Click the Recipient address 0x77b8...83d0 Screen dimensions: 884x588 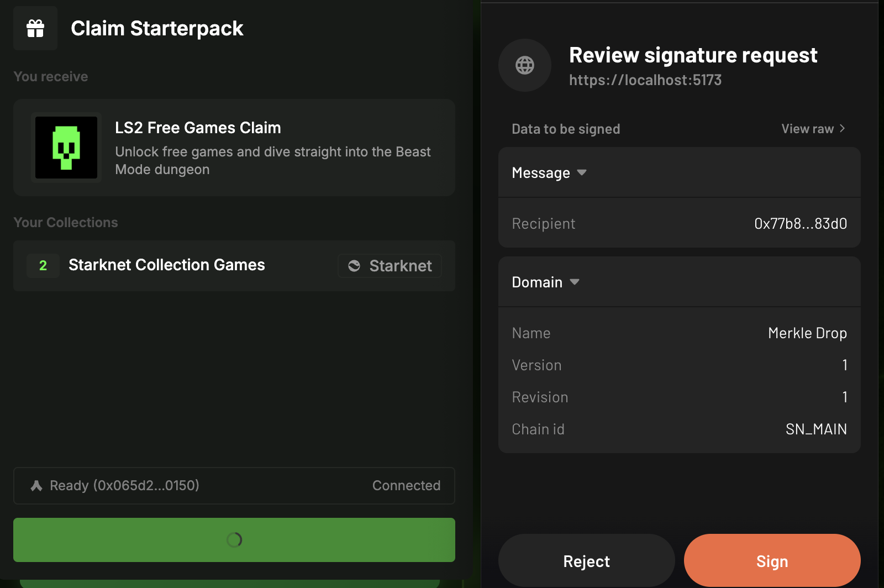pyautogui.click(x=801, y=224)
